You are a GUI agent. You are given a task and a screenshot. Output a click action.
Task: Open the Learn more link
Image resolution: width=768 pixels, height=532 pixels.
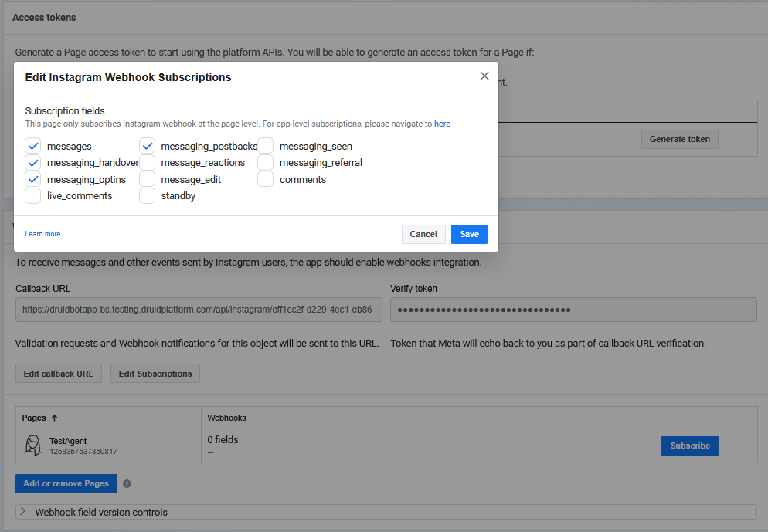pyautogui.click(x=42, y=234)
